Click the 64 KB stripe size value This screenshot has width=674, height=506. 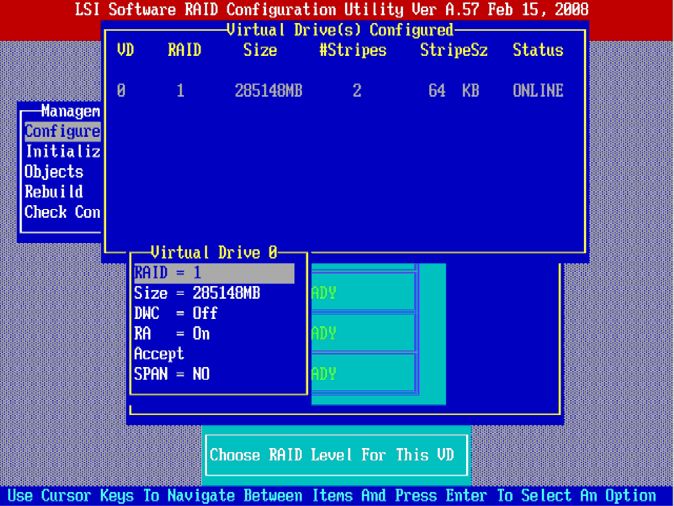(453, 91)
